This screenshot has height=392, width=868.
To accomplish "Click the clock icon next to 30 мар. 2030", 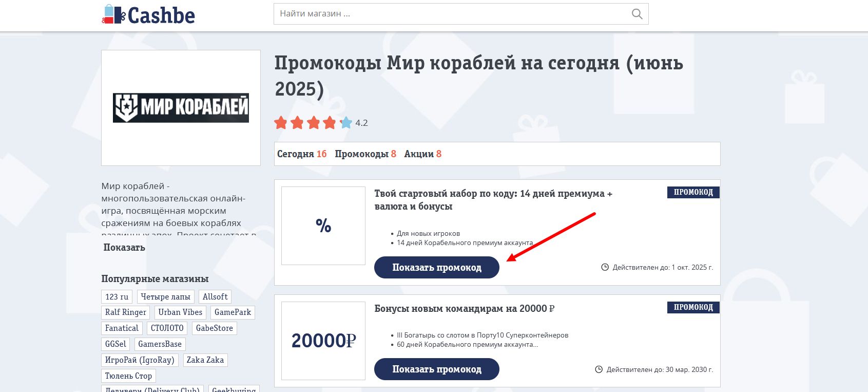I will click(x=599, y=369).
